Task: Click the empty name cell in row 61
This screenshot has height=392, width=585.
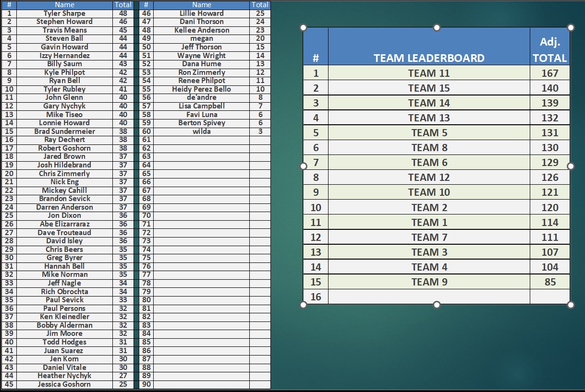Action: click(201, 140)
